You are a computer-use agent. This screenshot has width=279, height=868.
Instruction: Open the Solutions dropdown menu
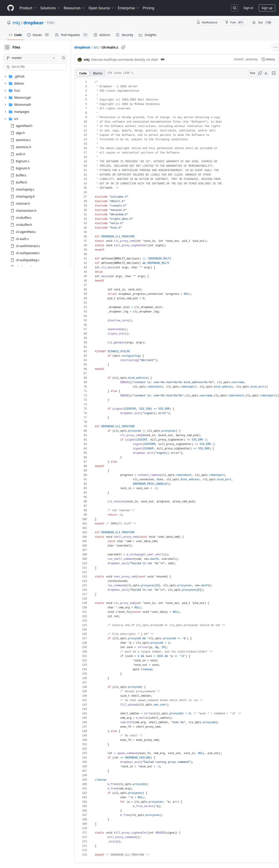pyautogui.click(x=50, y=8)
